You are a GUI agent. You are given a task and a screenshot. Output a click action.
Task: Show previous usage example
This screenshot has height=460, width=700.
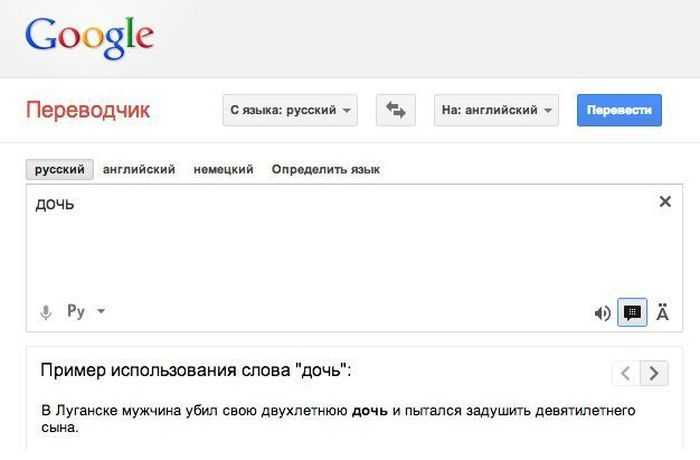[626, 373]
